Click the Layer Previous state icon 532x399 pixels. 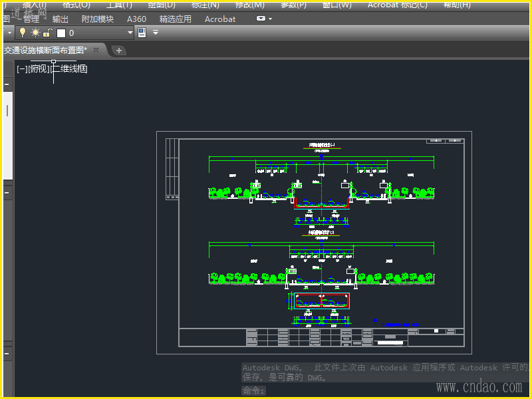pos(142,33)
